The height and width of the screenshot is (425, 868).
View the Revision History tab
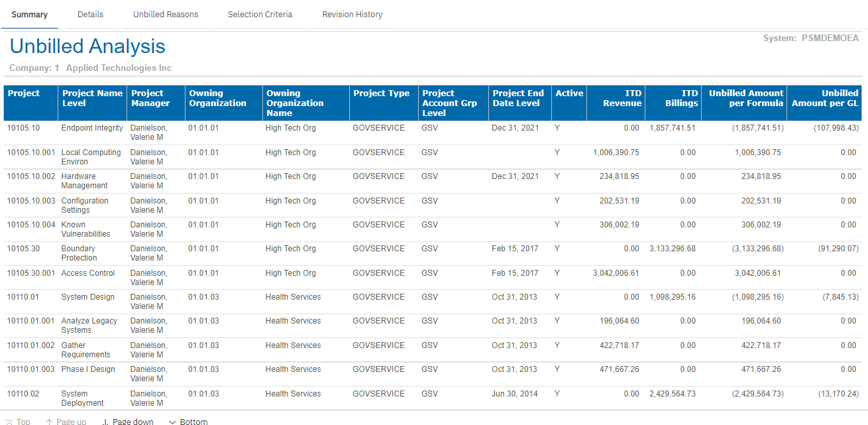[352, 15]
